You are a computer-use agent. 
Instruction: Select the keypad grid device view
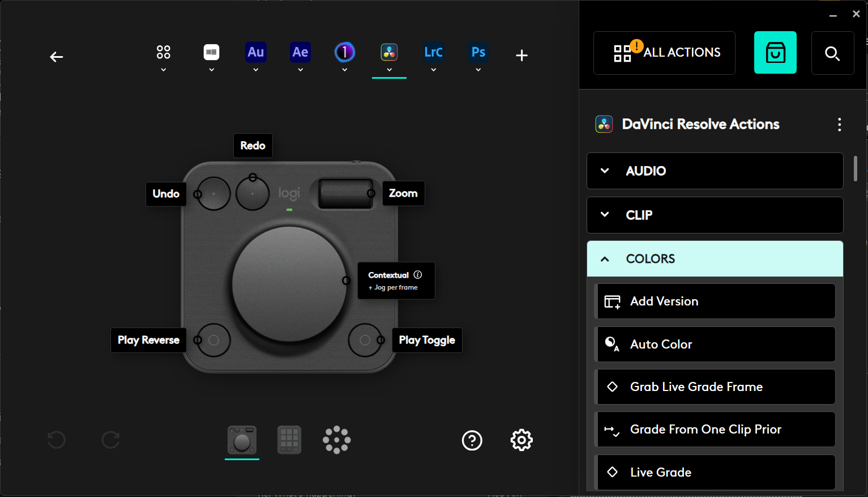click(289, 440)
